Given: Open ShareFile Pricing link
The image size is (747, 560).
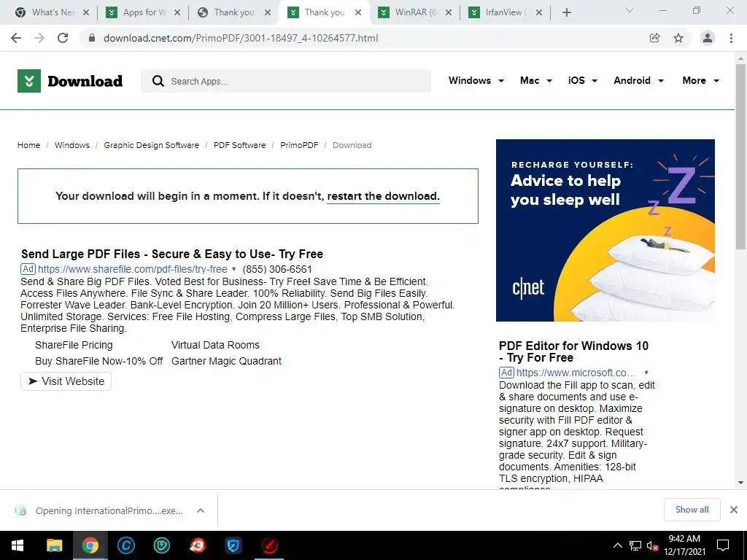Looking at the screenshot, I should tap(74, 345).
